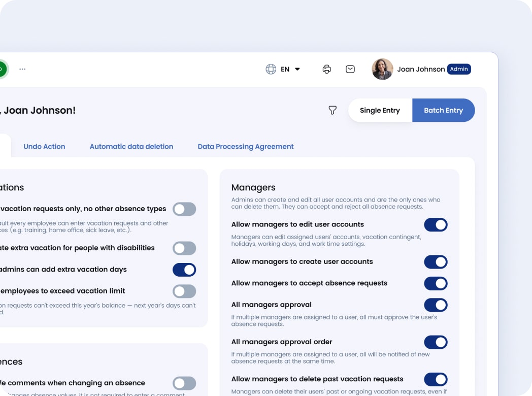The height and width of the screenshot is (396, 532).
Task: Toggle Allow managers to create user accounts
Action: (x=436, y=262)
